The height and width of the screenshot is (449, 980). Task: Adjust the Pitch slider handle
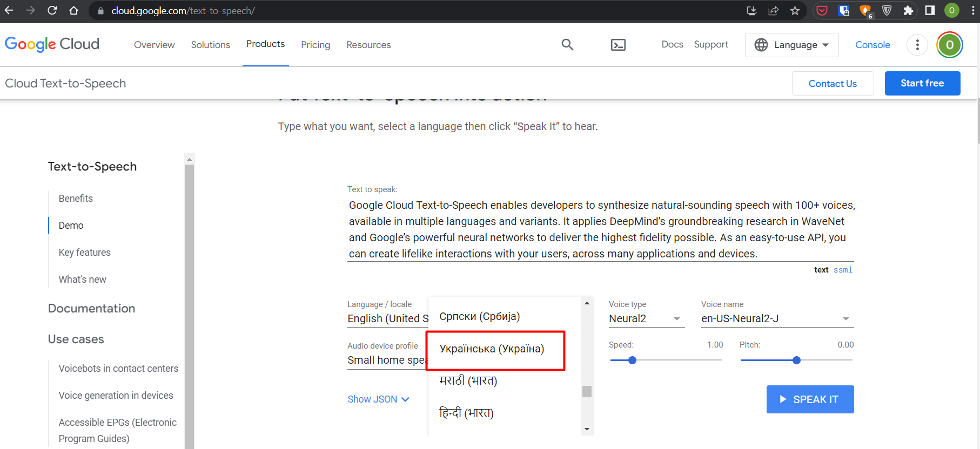point(796,360)
